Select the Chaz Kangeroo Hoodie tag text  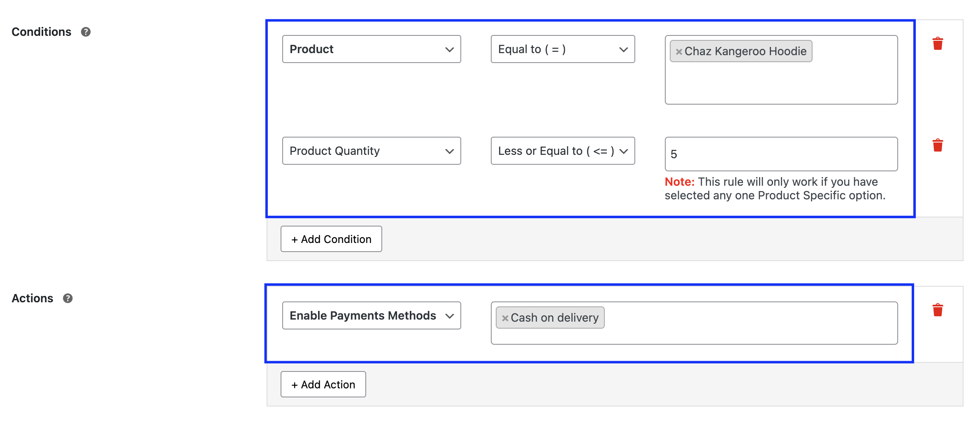coord(745,51)
